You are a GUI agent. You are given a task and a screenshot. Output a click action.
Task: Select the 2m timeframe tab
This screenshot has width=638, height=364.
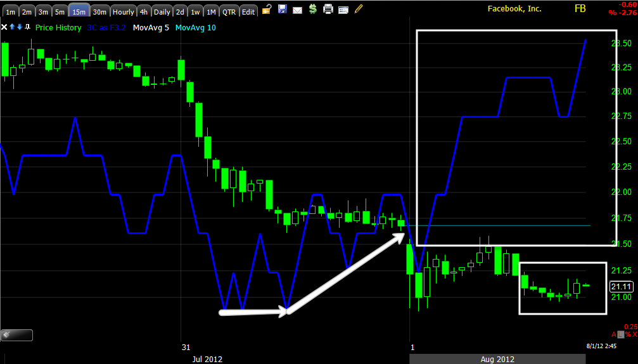(27, 11)
